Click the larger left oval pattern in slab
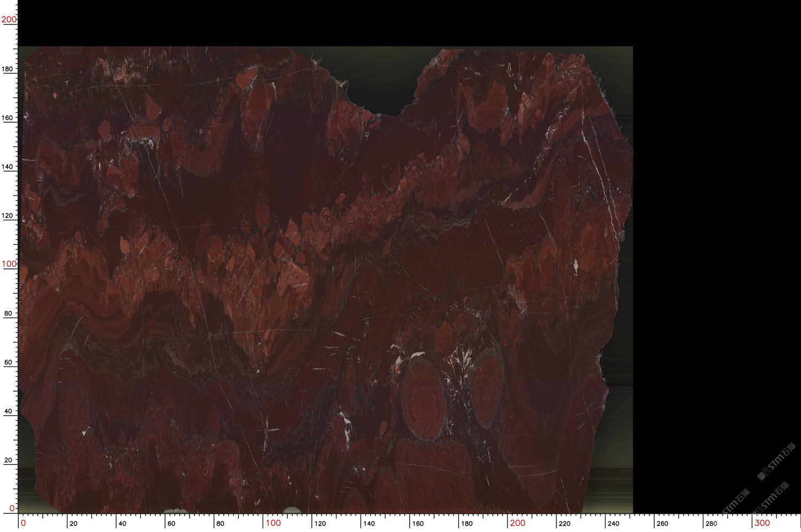Image resolution: width=801 pixels, height=532 pixels. click(x=422, y=398)
